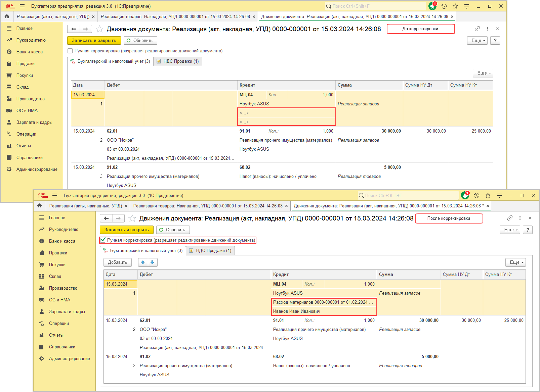The width and height of the screenshot is (540, 392).
Task: Open Администрирование in bottom sidebar
Action: (70, 359)
